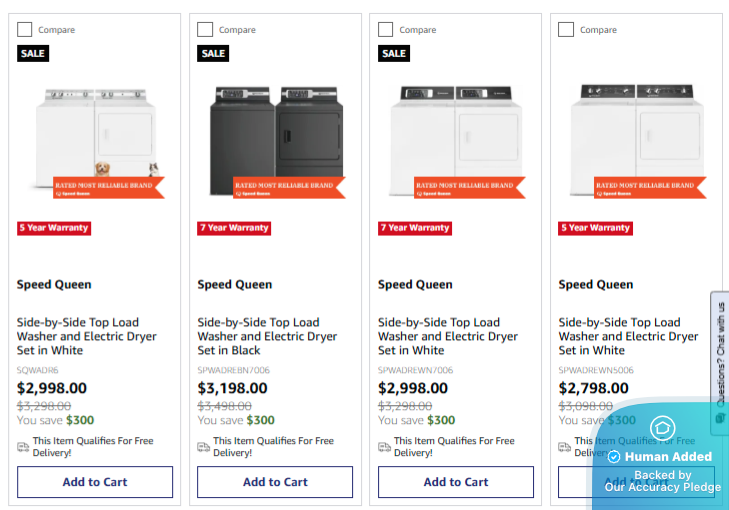Check Compare box for SQWADR6 washer set
The width and height of the screenshot is (729, 510).
tap(25, 30)
